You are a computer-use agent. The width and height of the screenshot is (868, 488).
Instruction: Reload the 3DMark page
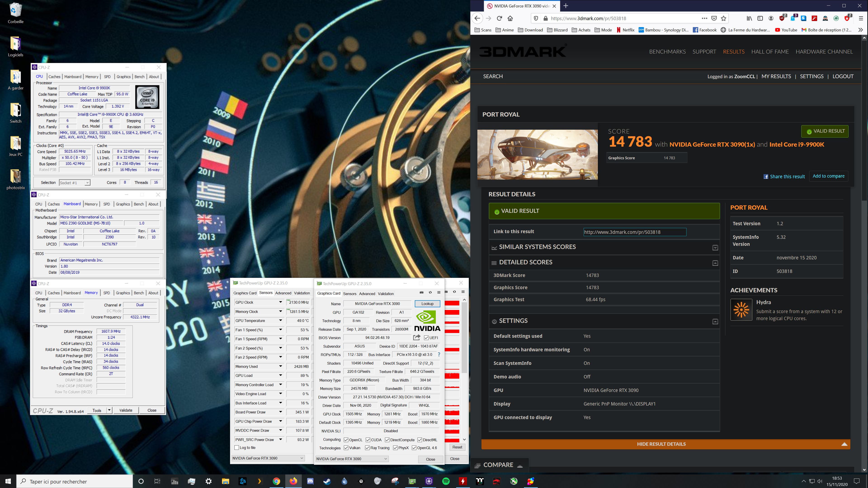[499, 18]
